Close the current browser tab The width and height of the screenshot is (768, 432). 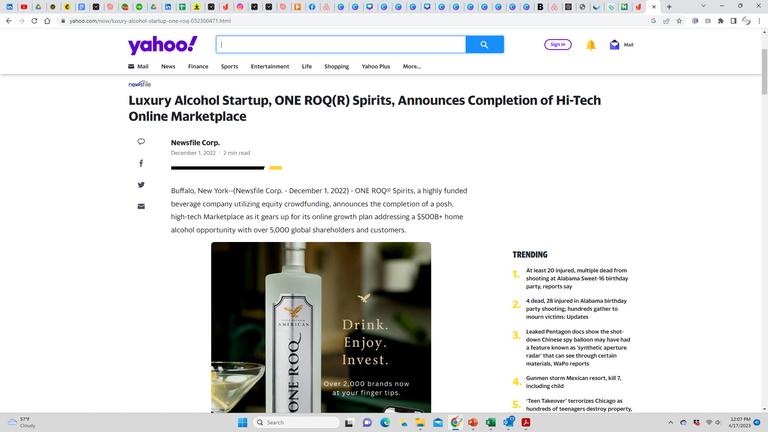coord(654,7)
